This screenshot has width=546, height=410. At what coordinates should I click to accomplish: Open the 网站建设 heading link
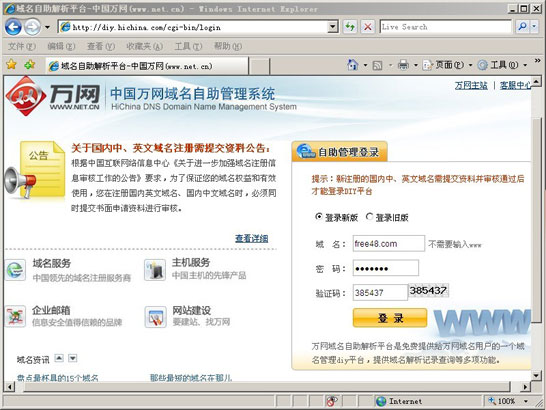(192, 310)
